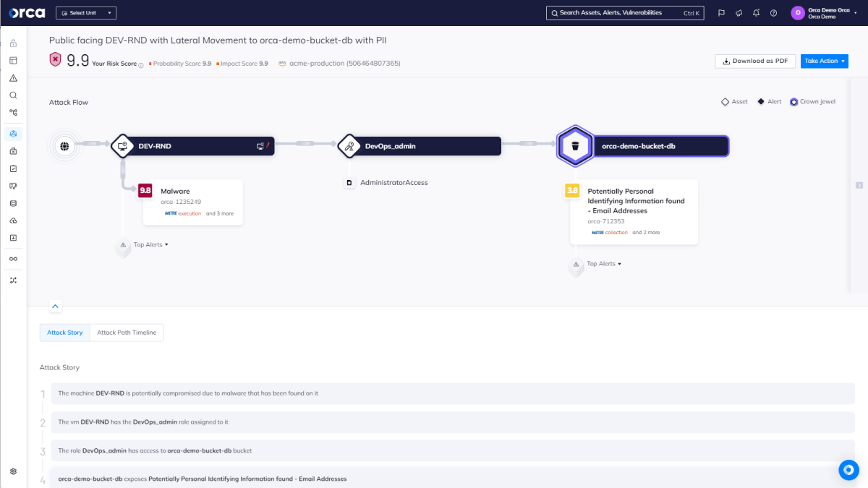Click the internet globe node in attack flow

[64, 146]
